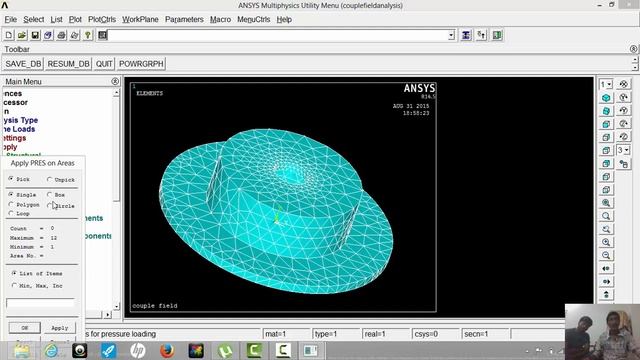Click the command prompt icon beside input
Viewport: 640px width, 360px height.
pyautogui.click(x=102, y=35)
